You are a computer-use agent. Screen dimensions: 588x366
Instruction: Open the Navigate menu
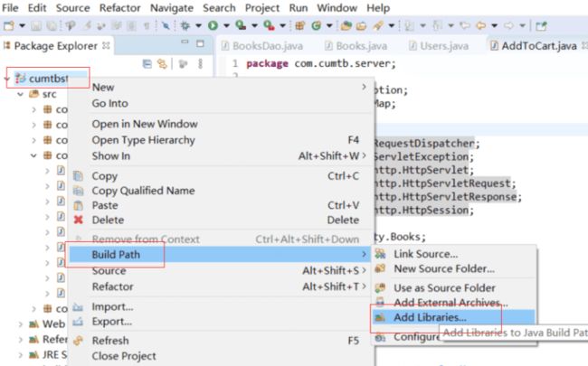[x=172, y=8]
